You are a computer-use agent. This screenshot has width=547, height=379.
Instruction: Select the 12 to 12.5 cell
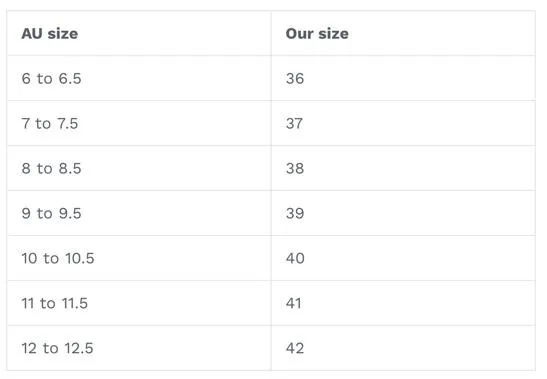[139, 348]
